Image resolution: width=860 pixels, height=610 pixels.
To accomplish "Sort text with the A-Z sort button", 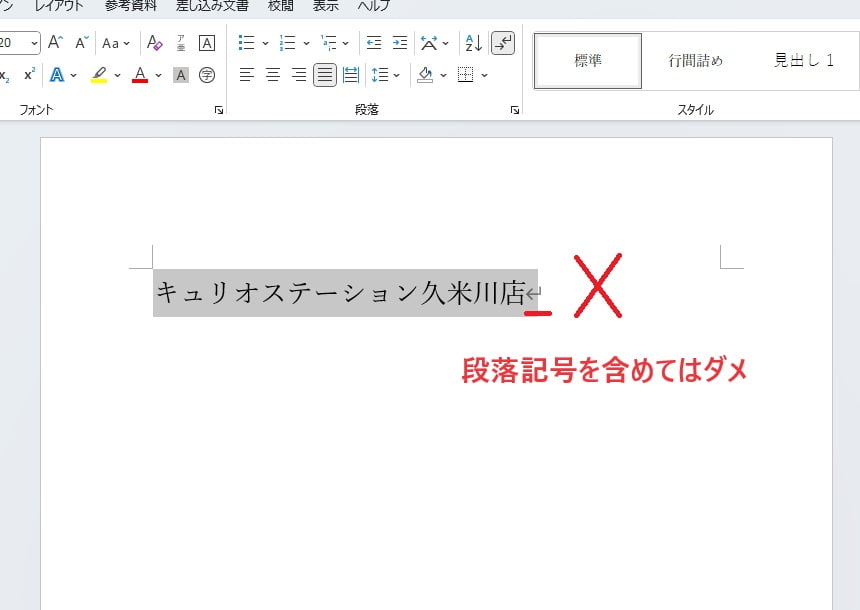I will (x=473, y=42).
